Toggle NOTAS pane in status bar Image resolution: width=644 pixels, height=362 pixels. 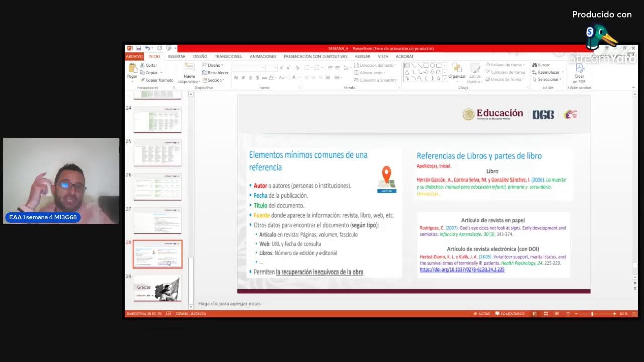[481, 314]
